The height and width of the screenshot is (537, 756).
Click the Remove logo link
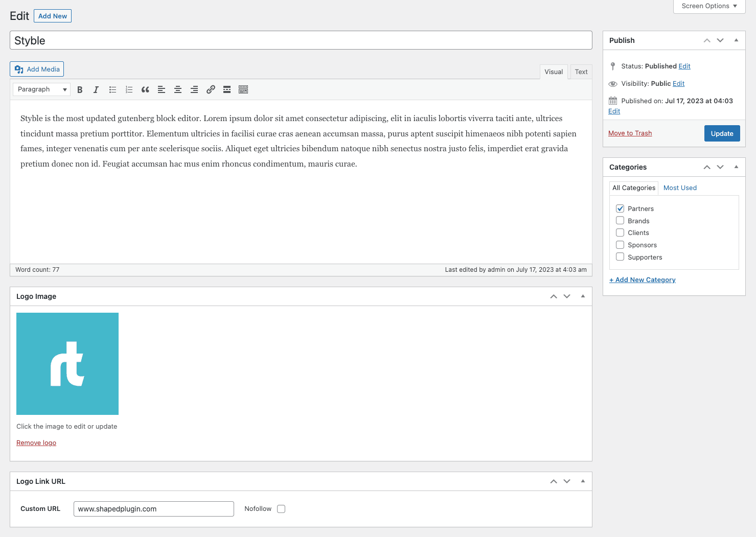coord(36,443)
